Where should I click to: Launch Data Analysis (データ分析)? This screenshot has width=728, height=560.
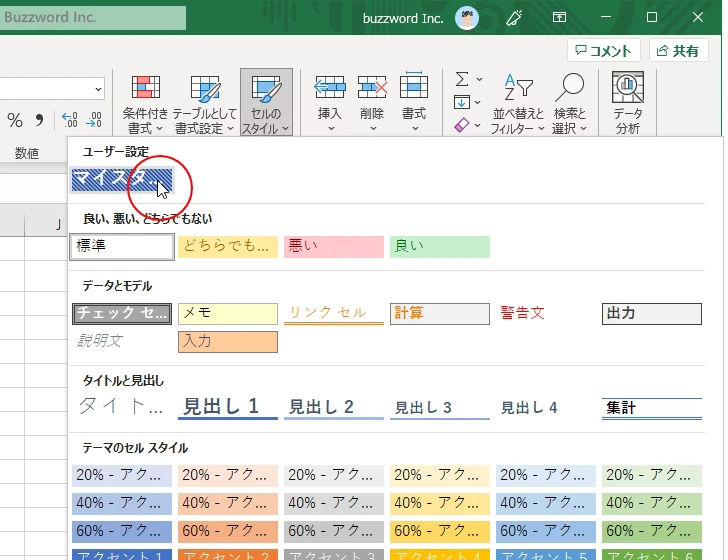628,103
